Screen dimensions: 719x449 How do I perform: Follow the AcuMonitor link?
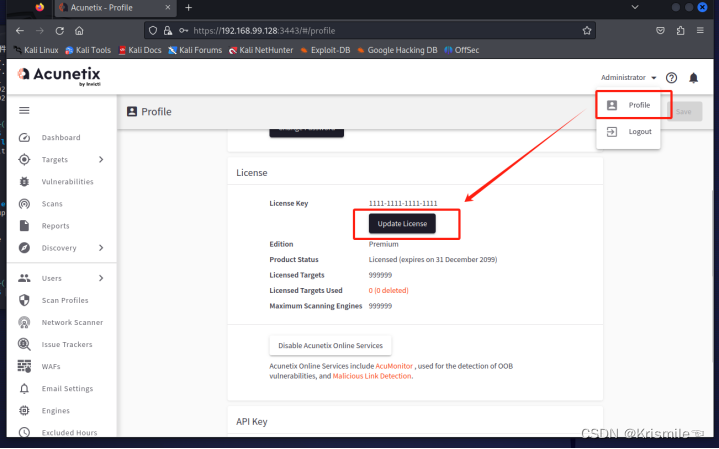point(394,366)
